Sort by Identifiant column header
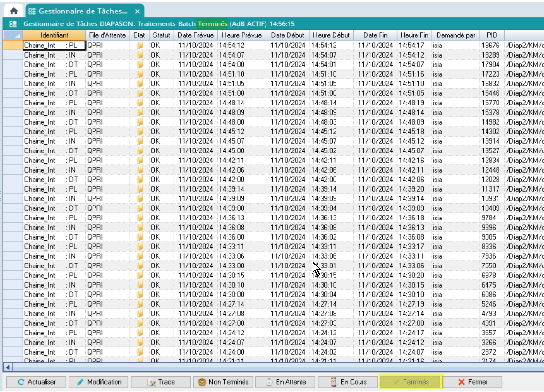Screen dimensions: 544x392 click(54, 35)
